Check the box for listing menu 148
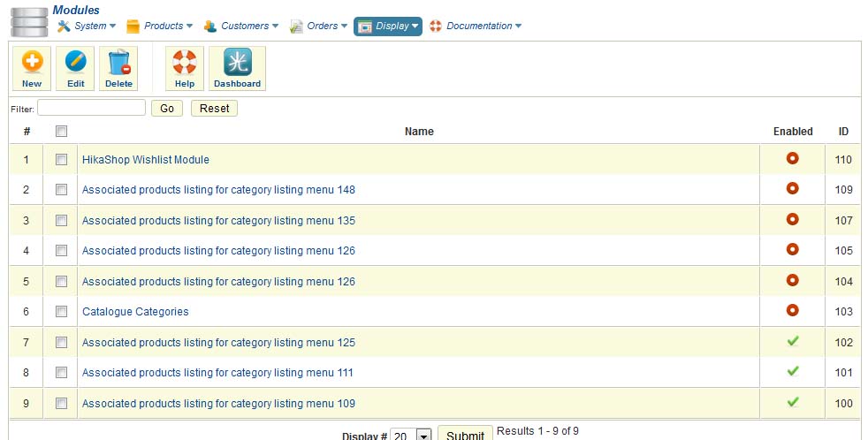Image resolution: width=868 pixels, height=440 pixels. click(62, 189)
